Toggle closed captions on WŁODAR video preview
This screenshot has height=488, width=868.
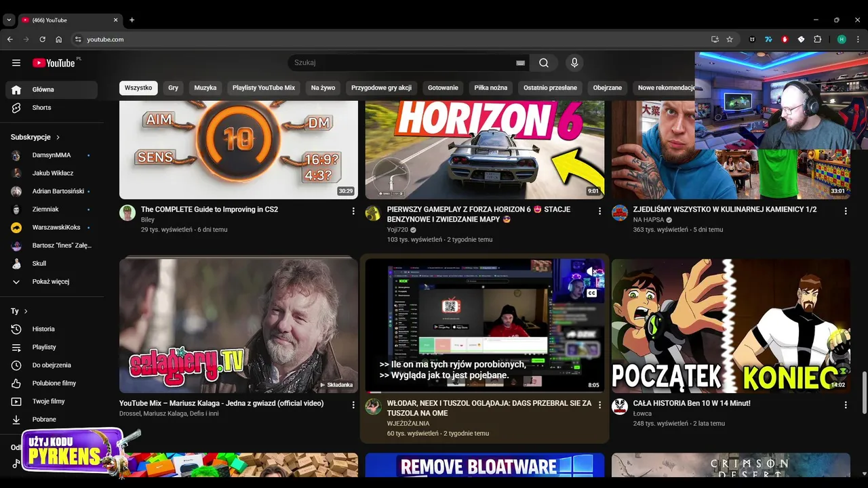pos(591,293)
